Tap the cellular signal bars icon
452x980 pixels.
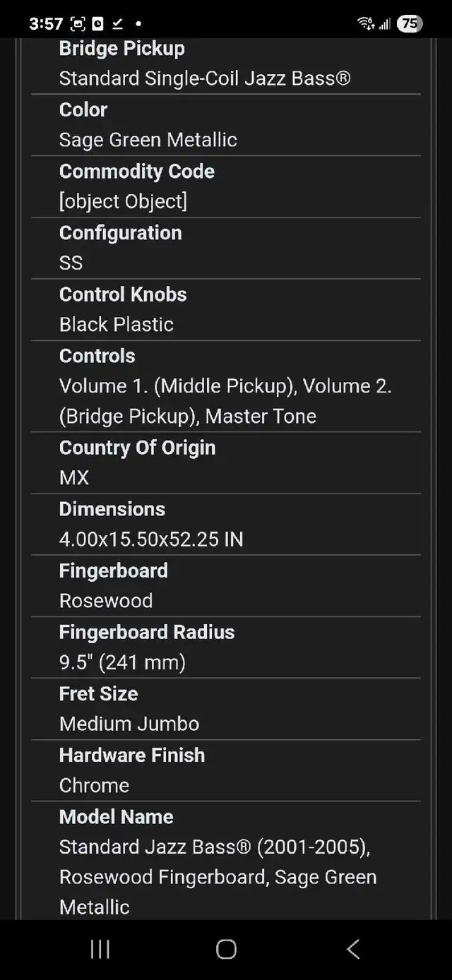tap(385, 24)
